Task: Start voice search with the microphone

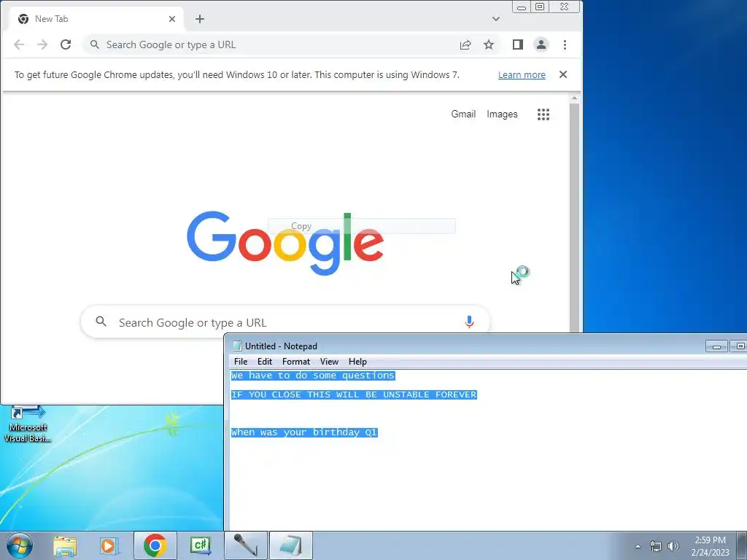Action: [469, 322]
